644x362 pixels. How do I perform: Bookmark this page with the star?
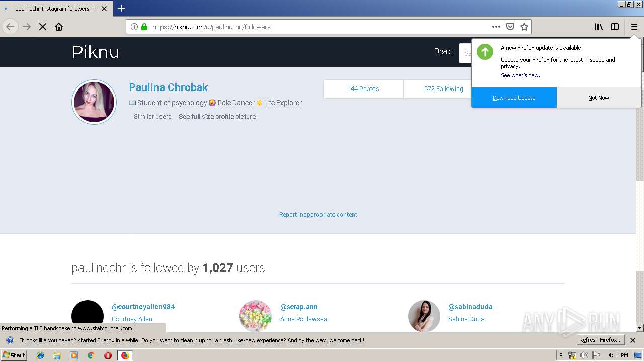pyautogui.click(x=524, y=27)
